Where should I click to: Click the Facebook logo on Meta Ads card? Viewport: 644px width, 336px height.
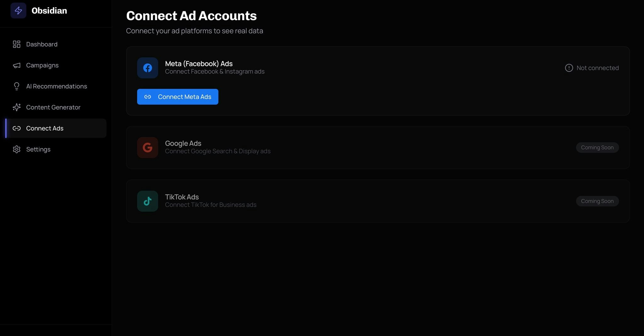pos(147,68)
